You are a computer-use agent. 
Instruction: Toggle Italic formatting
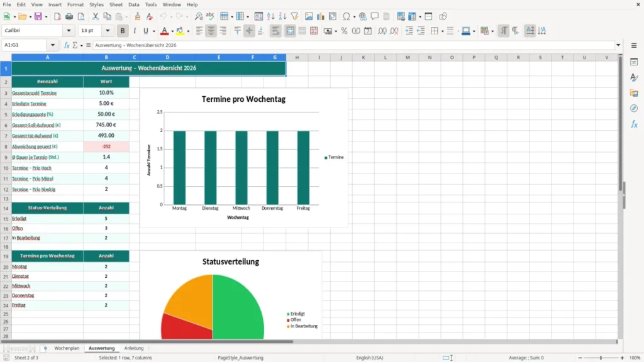pyautogui.click(x=135, y=31)
